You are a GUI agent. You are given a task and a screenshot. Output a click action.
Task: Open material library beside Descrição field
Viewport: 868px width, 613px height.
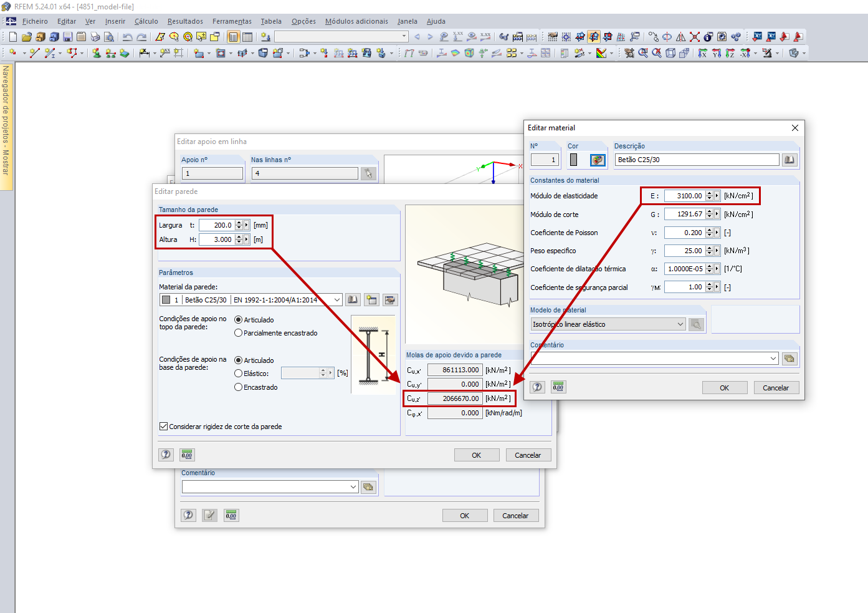click(x=789, y=160)
